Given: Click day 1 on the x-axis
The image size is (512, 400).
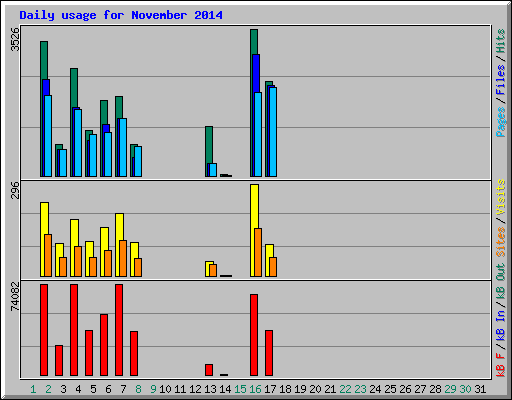Looking at the screenshot, I should pos(33,389).
